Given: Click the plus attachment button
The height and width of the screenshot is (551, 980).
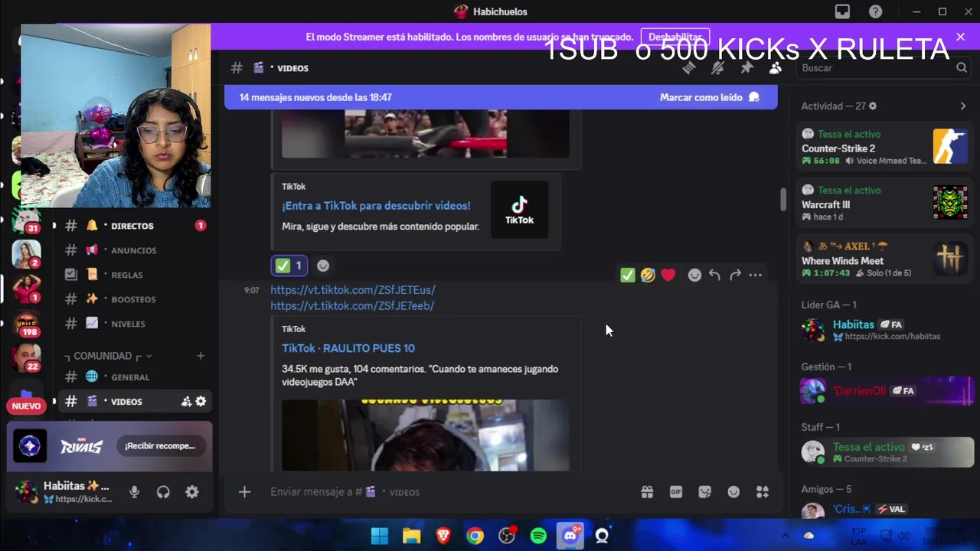Looking at the screenshot, I should point(244,492).
